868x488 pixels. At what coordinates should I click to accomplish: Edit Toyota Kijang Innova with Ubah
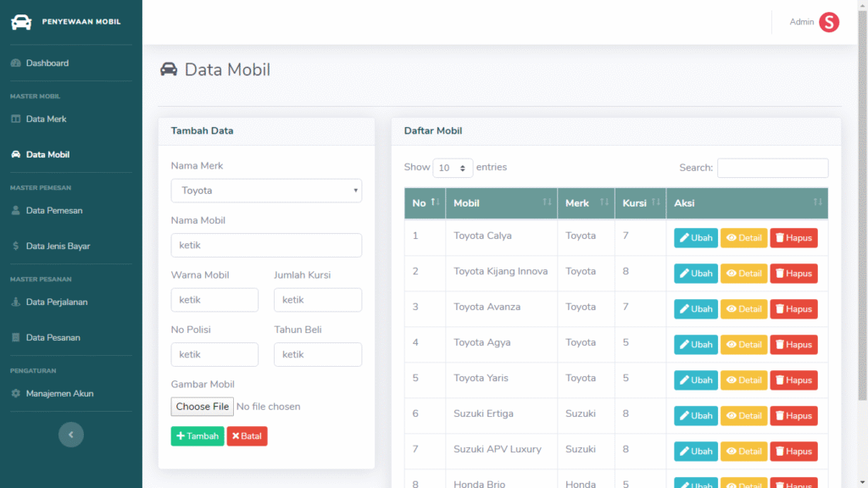(696, 274)
